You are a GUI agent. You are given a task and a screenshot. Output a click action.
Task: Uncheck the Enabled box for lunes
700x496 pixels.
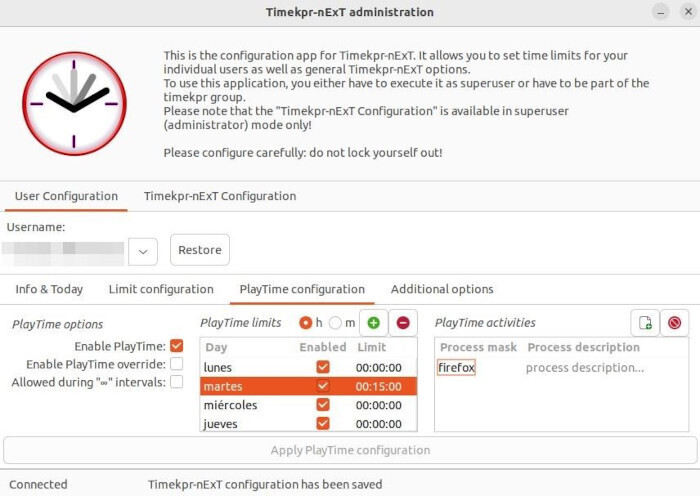coord(322,368)
